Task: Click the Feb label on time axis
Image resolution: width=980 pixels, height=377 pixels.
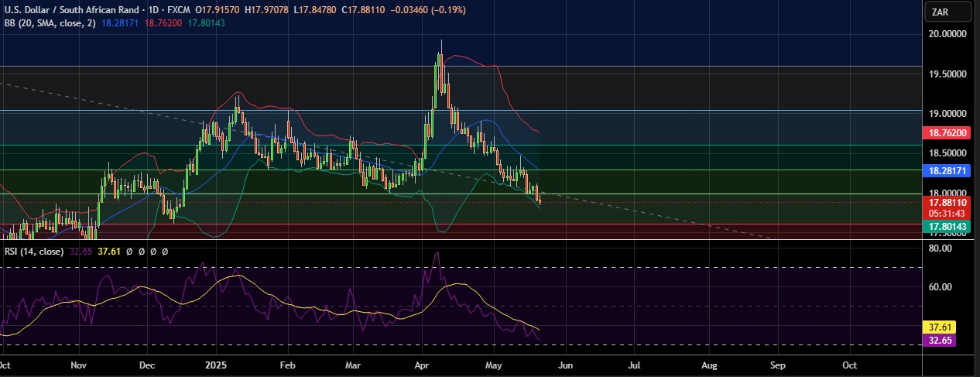Action: pos(287,364)
